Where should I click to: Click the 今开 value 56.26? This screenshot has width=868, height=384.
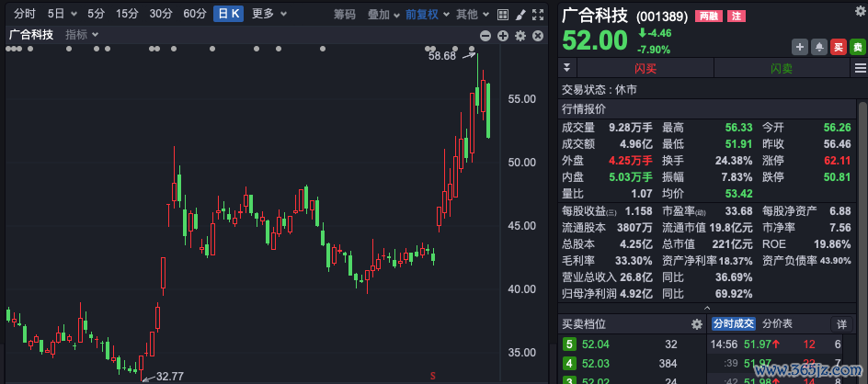tap(837, 128)
